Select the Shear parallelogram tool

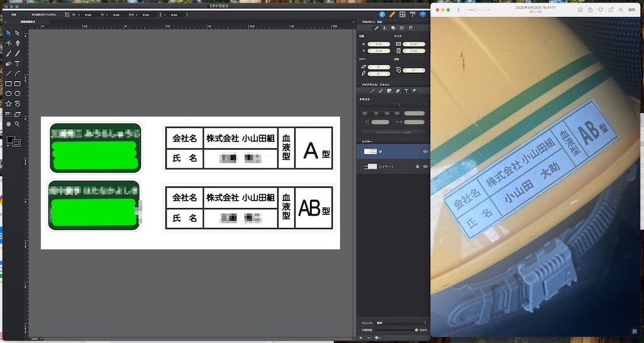(17, 114)
